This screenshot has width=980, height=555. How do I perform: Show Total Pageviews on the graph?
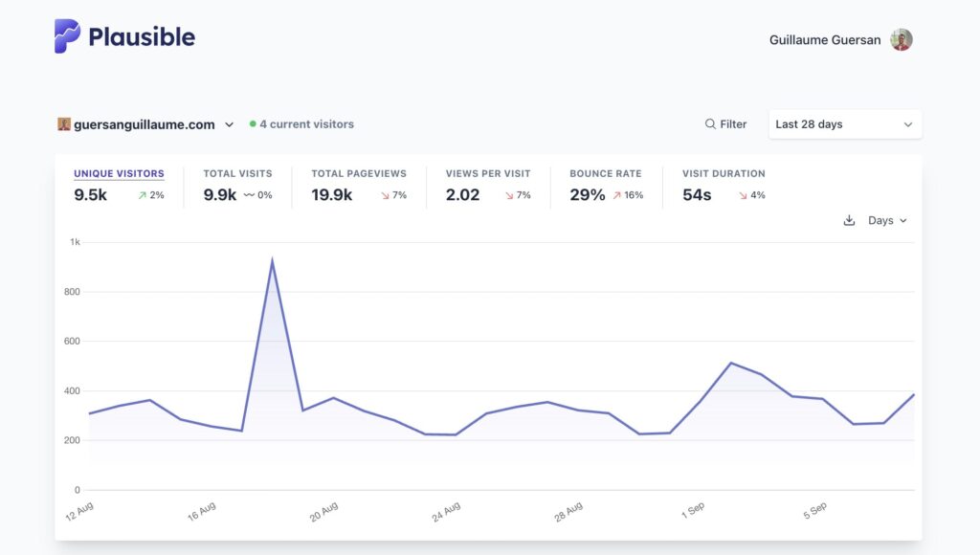(359, 174)
